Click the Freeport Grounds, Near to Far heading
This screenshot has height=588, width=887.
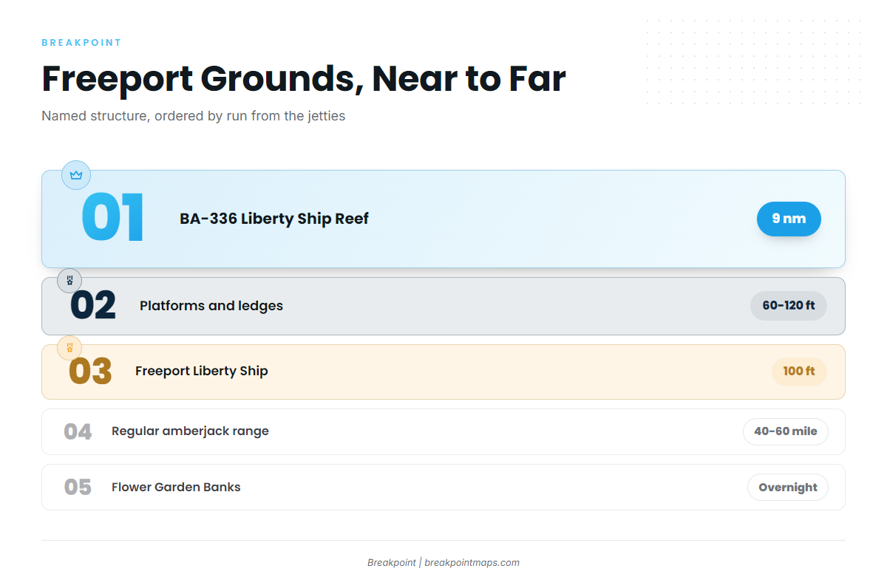click(x=304, y=79)
